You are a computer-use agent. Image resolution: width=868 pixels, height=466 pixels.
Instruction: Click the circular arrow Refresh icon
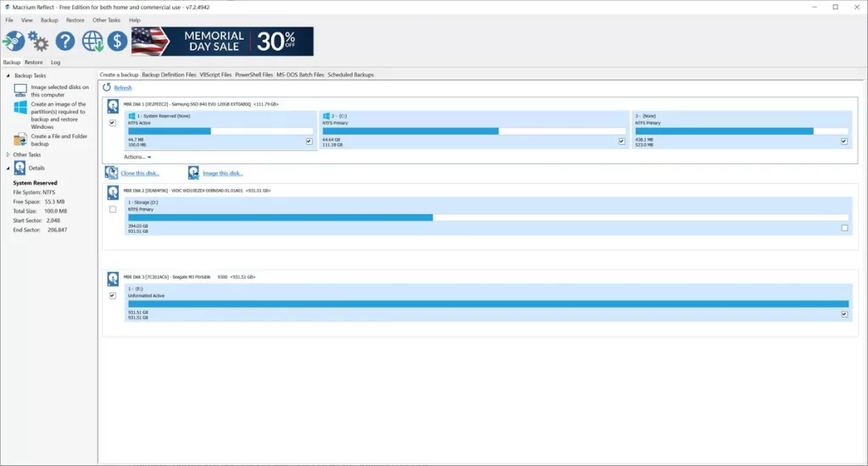click(107, 87)
